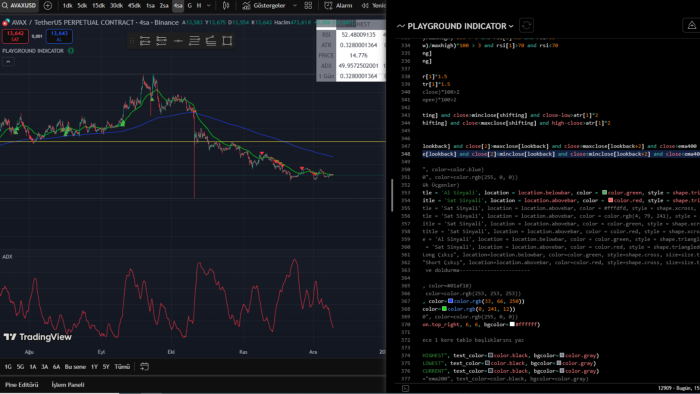The width and height of the screenshot is (700, 394).
Task: Select the 1sa timeframe
Action: coord(150,6)
